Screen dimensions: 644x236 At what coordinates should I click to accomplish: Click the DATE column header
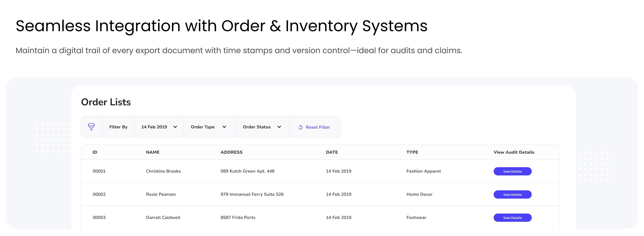click(332, 152)
